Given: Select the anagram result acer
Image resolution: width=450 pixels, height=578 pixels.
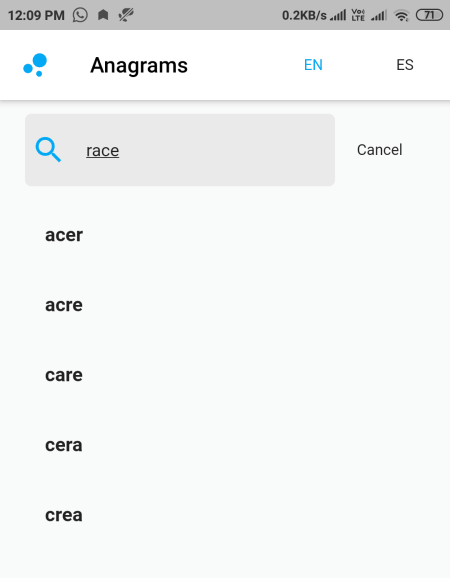Looking at the screenshot, I should 64,235.
